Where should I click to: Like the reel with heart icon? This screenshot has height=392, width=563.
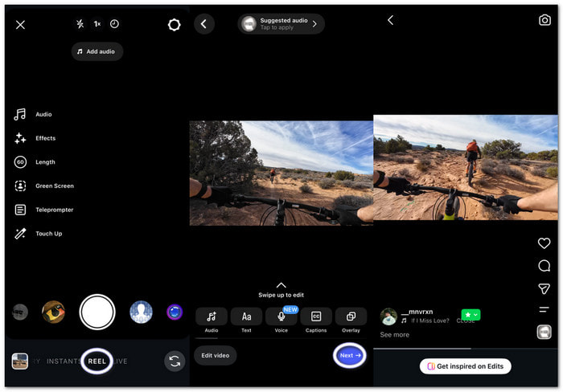pos(544,243)
